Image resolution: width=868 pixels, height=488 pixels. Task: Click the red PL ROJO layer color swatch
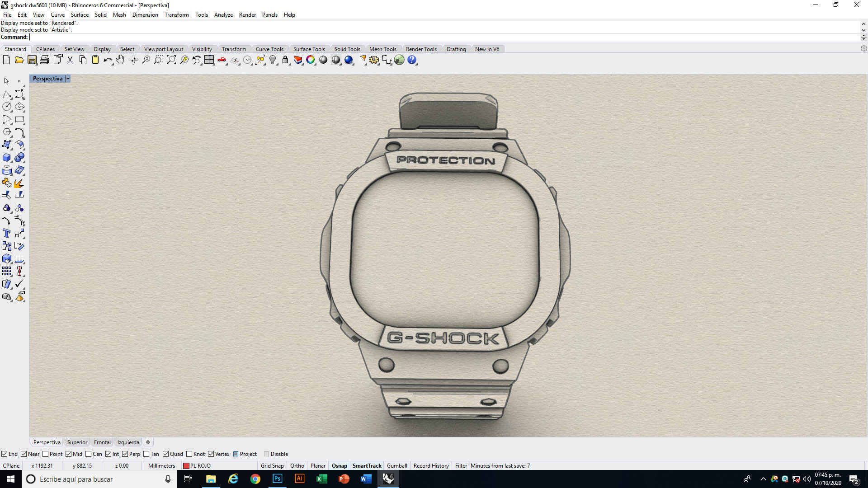186,465
